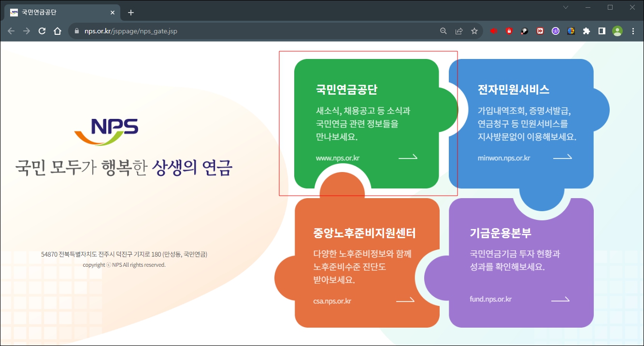The height and width of the screenshot is (346, 644).
Task: Open the purple circle W extension
Action: coord(556,31)
